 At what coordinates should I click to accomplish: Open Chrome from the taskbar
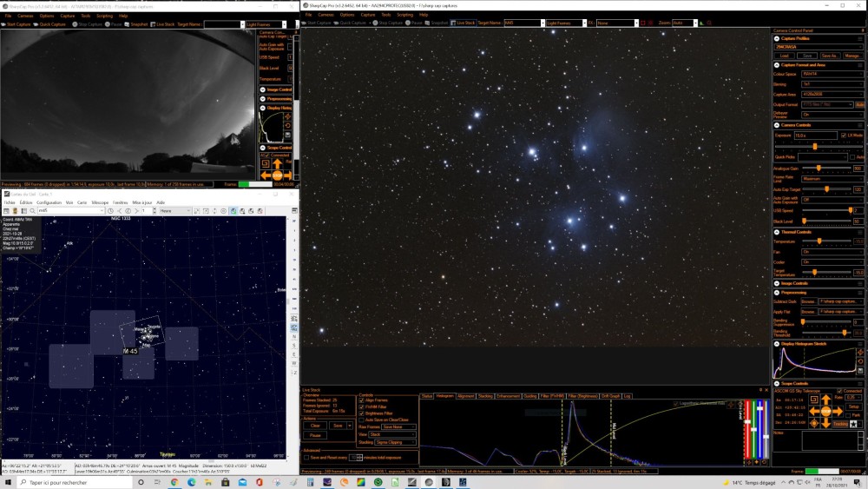click(x=174, y=482)
